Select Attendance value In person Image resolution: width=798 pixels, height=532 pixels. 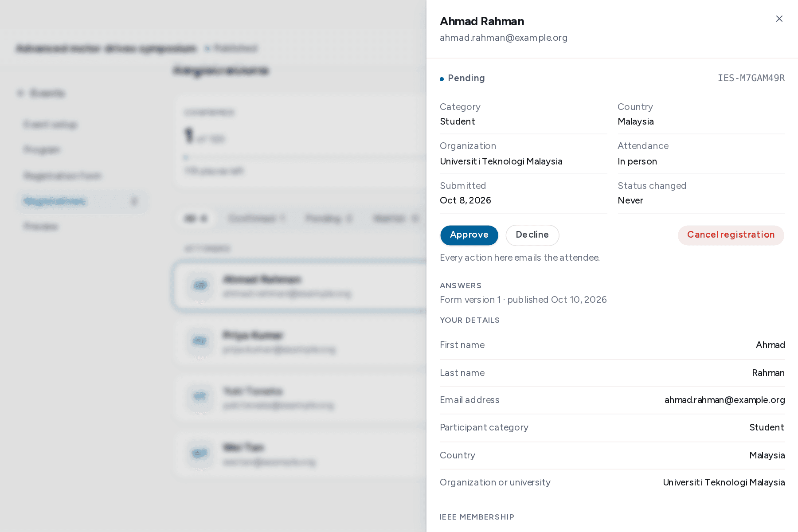(637, 161)
